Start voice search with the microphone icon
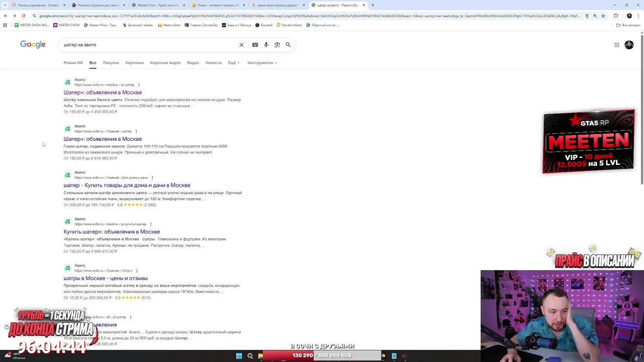644x362 pixels. (x=266, y=45)
